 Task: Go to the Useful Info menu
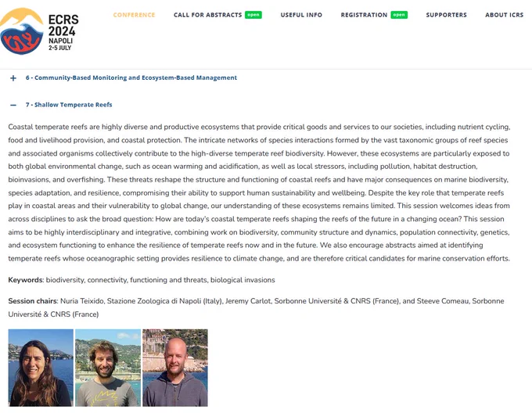[301, 15]
